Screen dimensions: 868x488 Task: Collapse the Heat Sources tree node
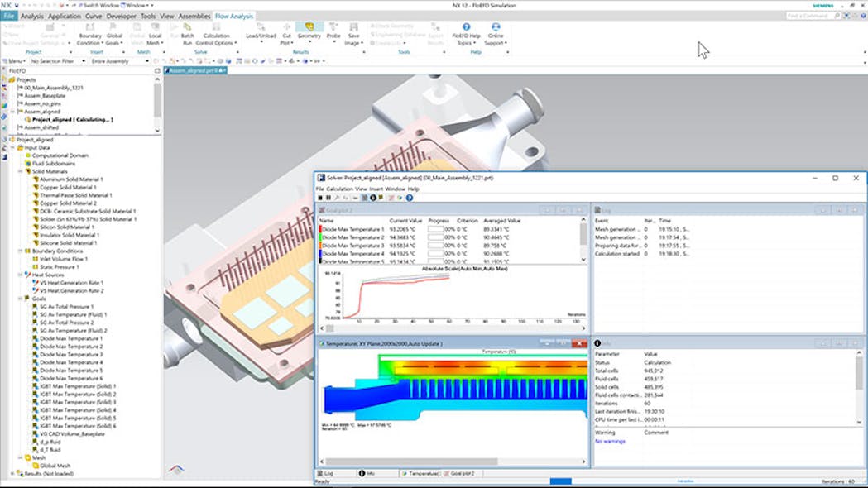pyautogui.click(x=21, y=275)
